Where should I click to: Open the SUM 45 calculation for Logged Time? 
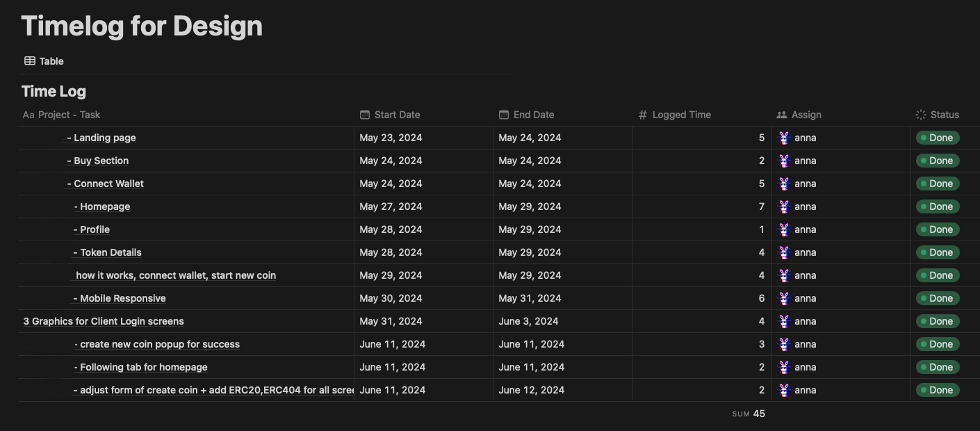tap(749, 414)
